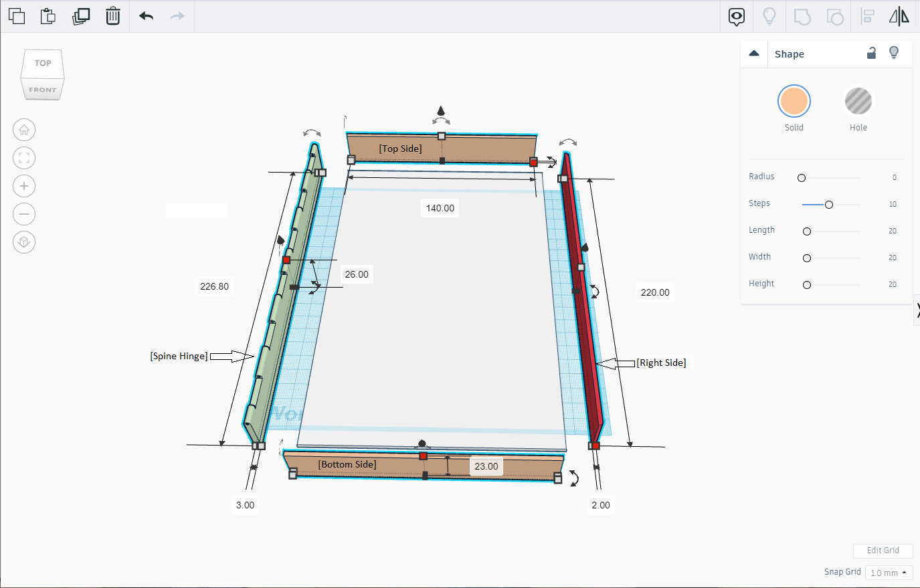Screen dimensions: 920x588
Task: Show all hidden objects via eye icon
Action: click(736, 16)
